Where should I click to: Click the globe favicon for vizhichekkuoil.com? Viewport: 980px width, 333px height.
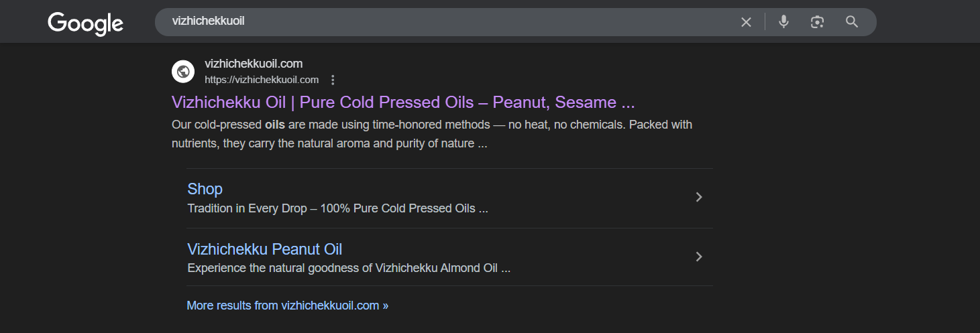(x=183, y=72)
